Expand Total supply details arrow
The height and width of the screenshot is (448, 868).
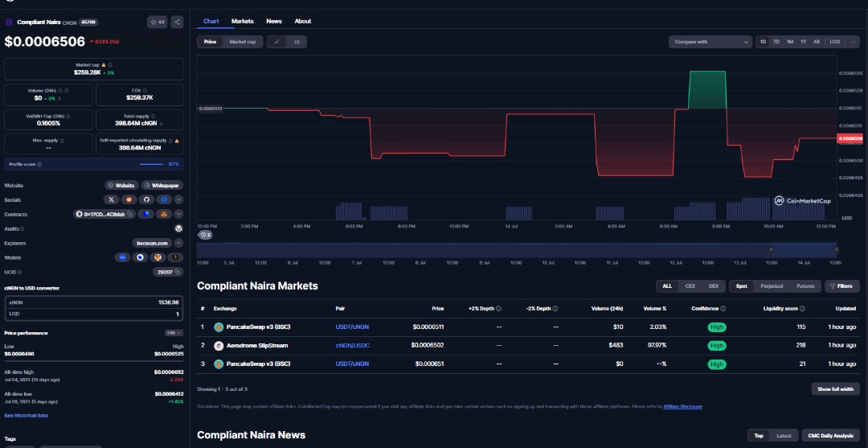[x=162, y=124]
